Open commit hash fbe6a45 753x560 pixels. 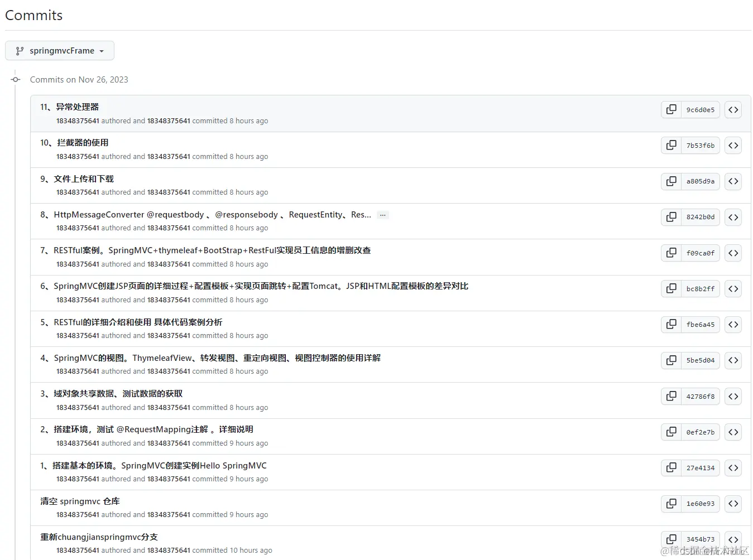pos(701,325)
